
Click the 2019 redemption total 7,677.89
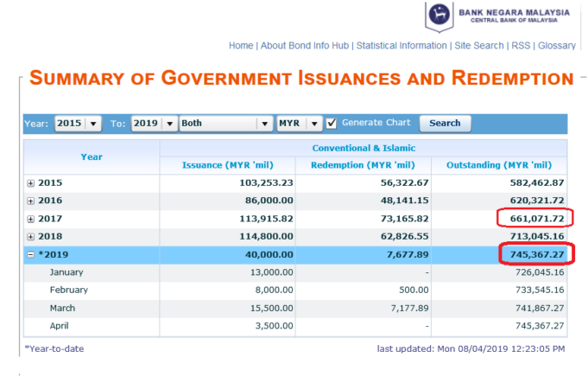408,254
